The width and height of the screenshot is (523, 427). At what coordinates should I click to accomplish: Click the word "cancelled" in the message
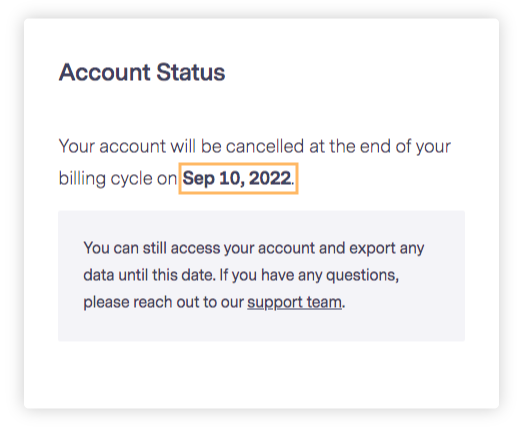pos(265,146)
